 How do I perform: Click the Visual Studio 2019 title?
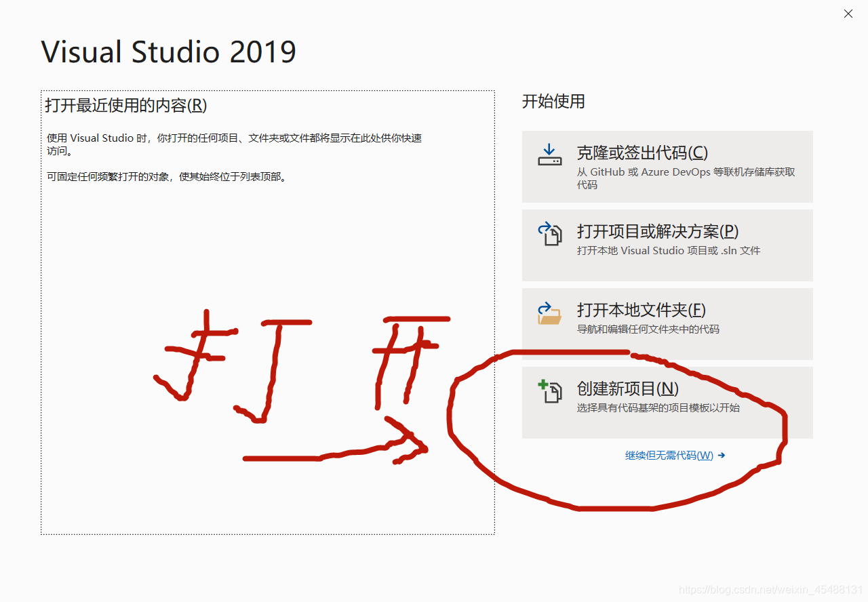pos(169,52)
